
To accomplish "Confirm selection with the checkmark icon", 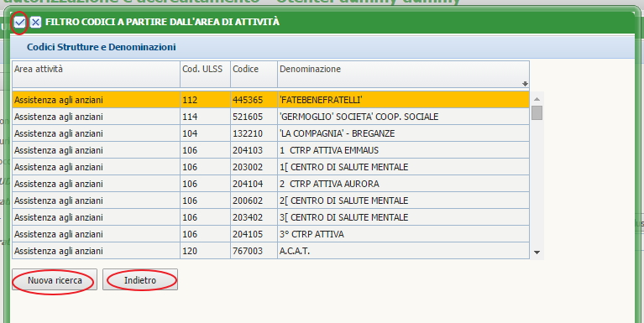I will 19,22.
